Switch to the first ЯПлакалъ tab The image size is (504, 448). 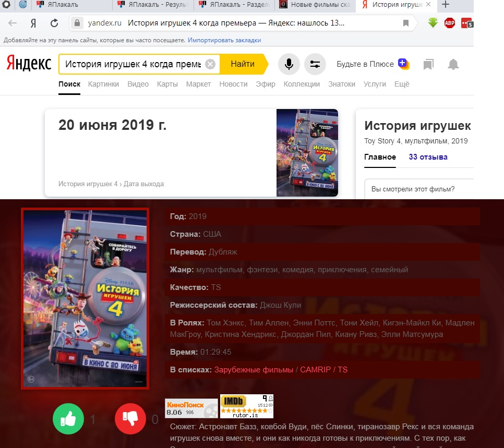tap(73, 5)
